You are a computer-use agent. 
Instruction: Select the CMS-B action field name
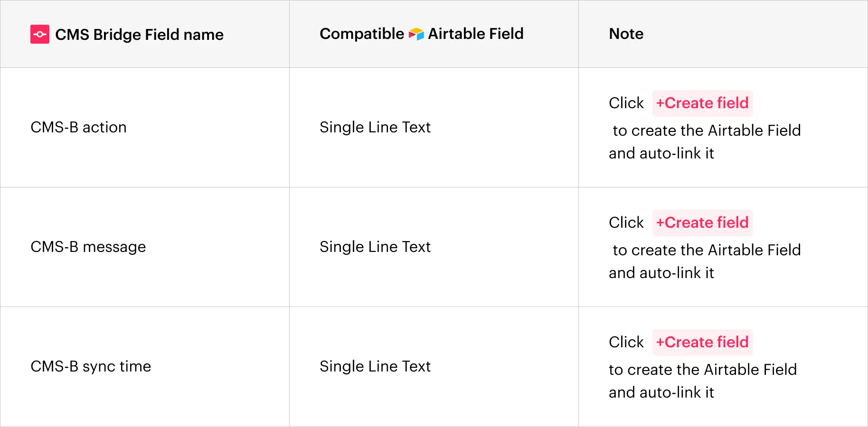pyautogui.click(x=79, y=127)
